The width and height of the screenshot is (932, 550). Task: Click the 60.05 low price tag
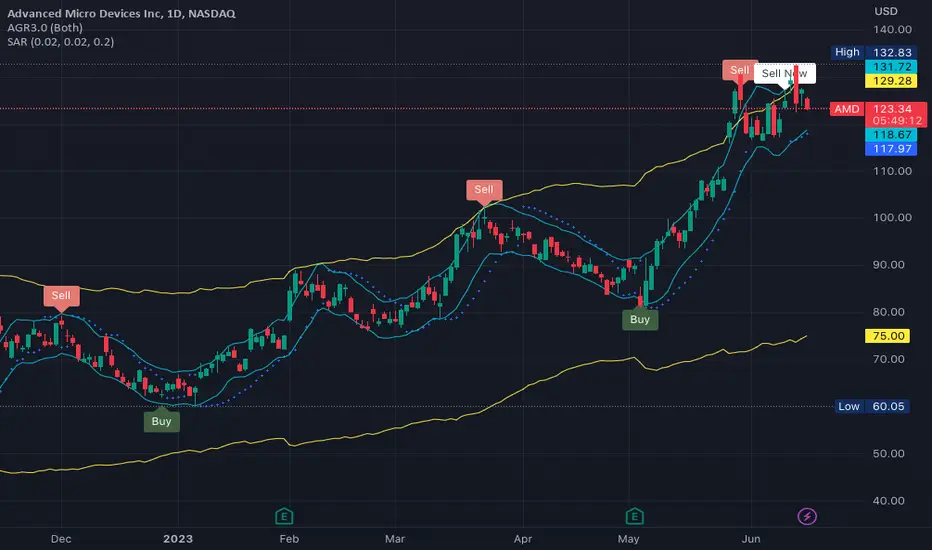tap(887, 407)
